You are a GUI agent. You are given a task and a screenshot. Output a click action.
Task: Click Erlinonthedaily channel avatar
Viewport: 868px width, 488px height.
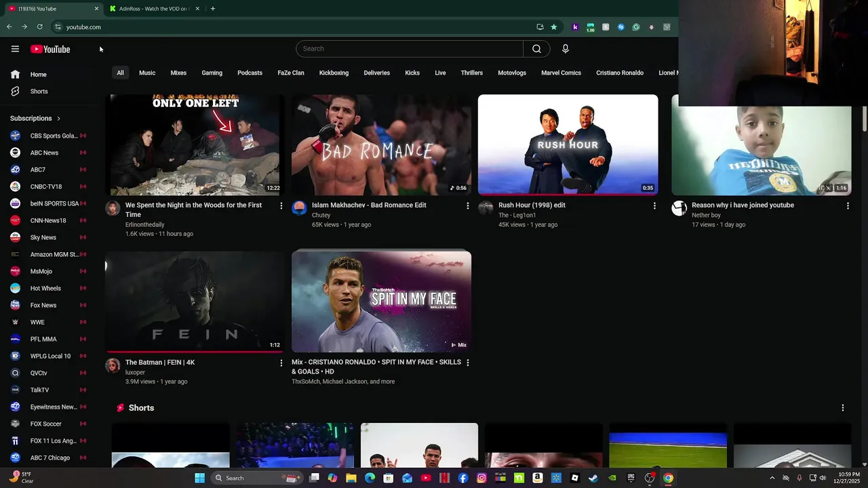coord(113,208)
